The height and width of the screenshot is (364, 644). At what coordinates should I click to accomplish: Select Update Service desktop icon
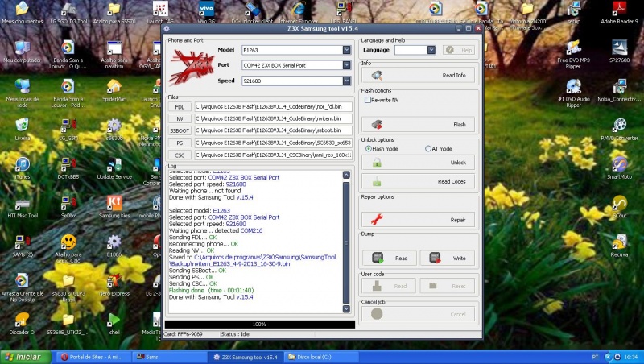[x=114, y=168]
